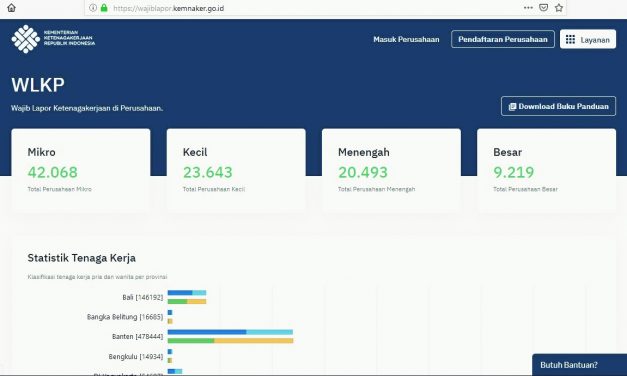Open Layanan grid apps menu
This screenshot has width=627, height=376.
[588, 39]
